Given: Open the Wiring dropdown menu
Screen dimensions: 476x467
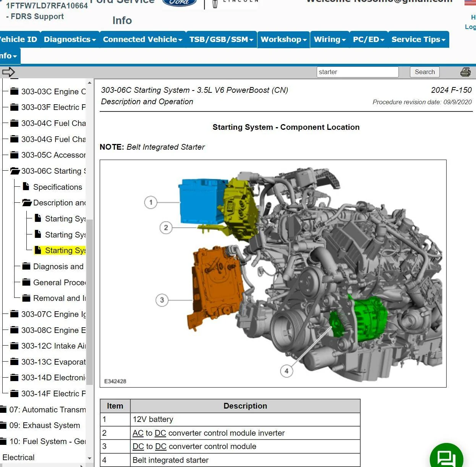Looking at the screenshot, I should [330, 39].
